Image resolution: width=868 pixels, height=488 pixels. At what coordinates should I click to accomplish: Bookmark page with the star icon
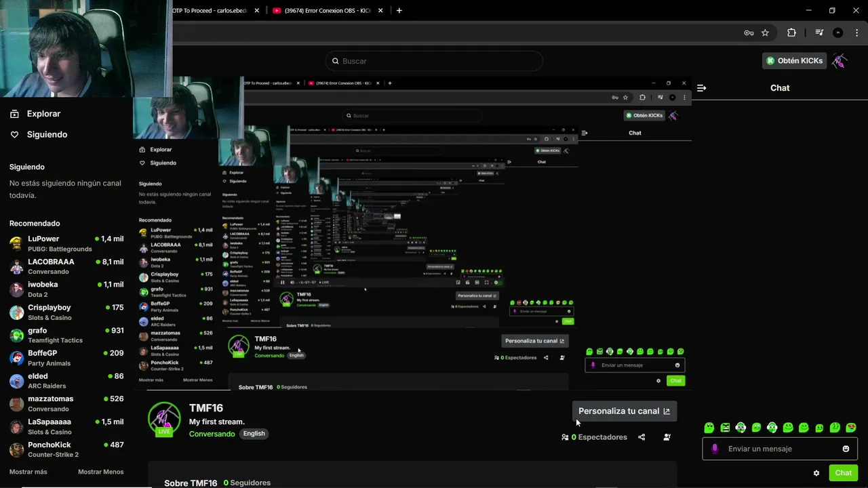coord(765,33)
